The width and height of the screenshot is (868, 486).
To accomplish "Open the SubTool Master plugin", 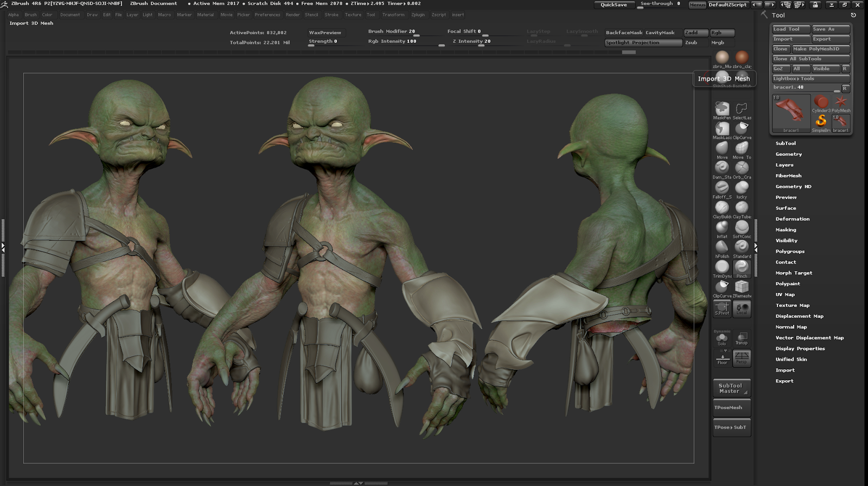I will point(732,388).
